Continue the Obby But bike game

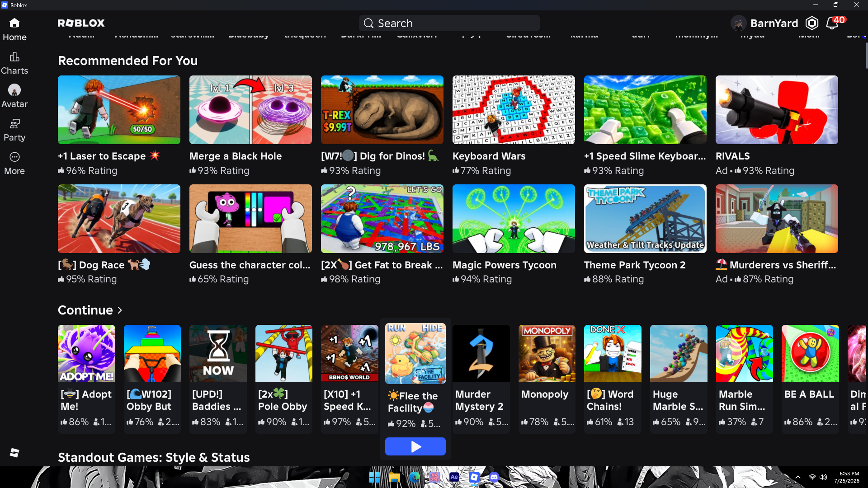152,379
